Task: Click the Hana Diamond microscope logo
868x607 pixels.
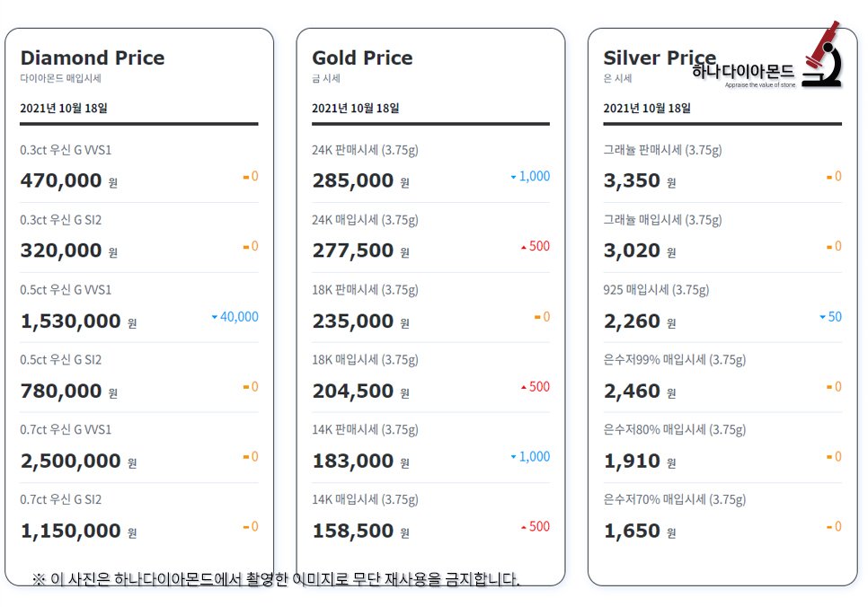Action: 820,56
